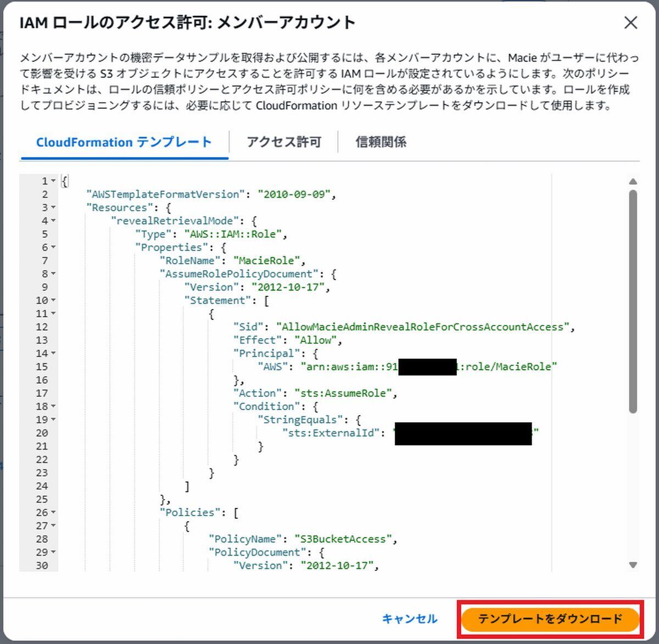Click the "AWS" key on line 15
The width and height of the screenshot is (659, 644).
273,367
